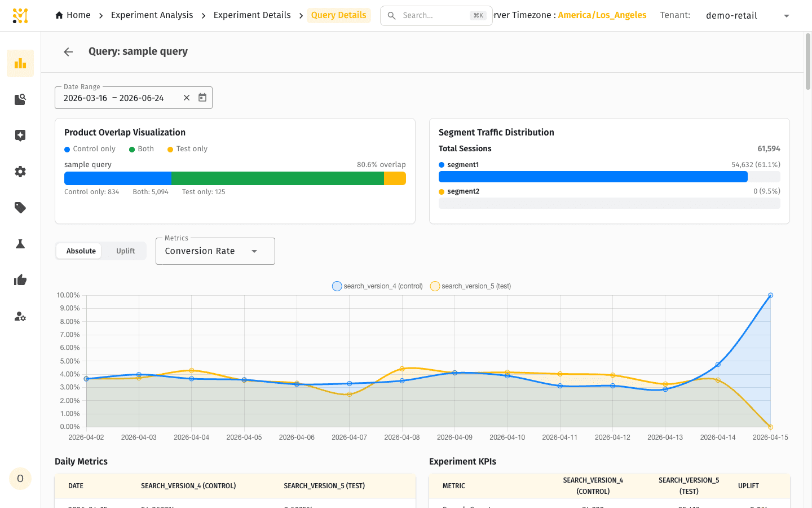Click the vertical page scrollbar
The height and width of the screenshot is (508, 812).
(807, 62)
